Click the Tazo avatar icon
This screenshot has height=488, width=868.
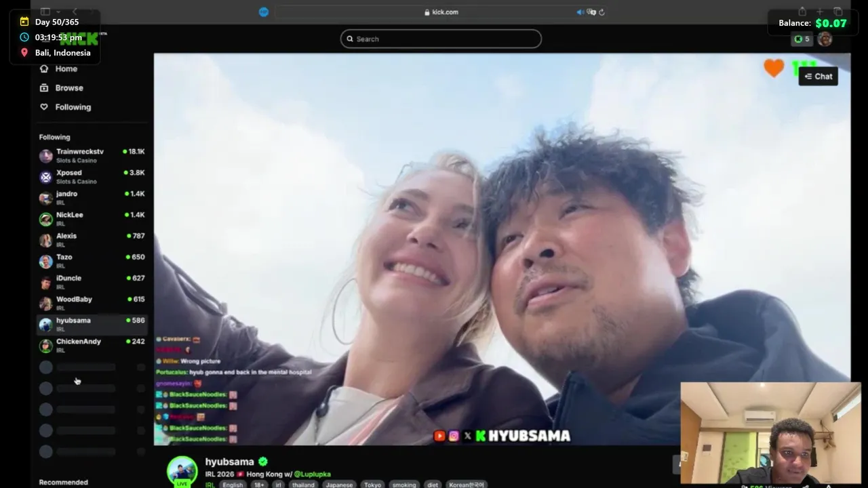45,262
